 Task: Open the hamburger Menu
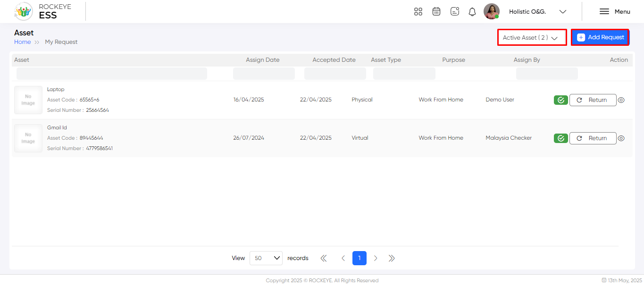point(615,11)
